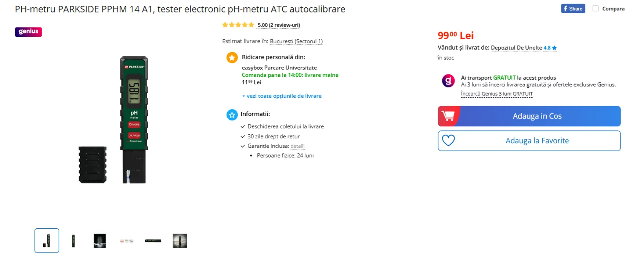644x257 pixels.
Task: Open Încearcă Genius 3 luni GRATUIT link
Action: 497,94
